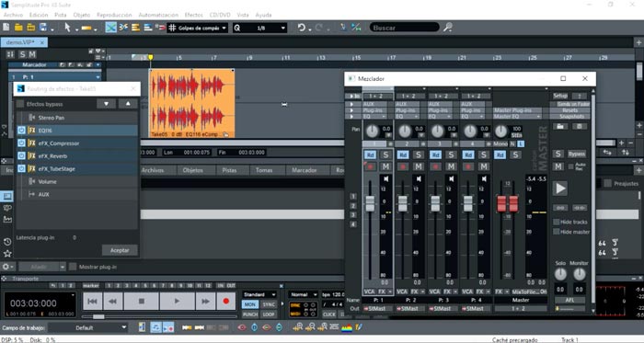Toggle the MON button in transport
This screenshot has height=343, width=644.
[249, 305]
